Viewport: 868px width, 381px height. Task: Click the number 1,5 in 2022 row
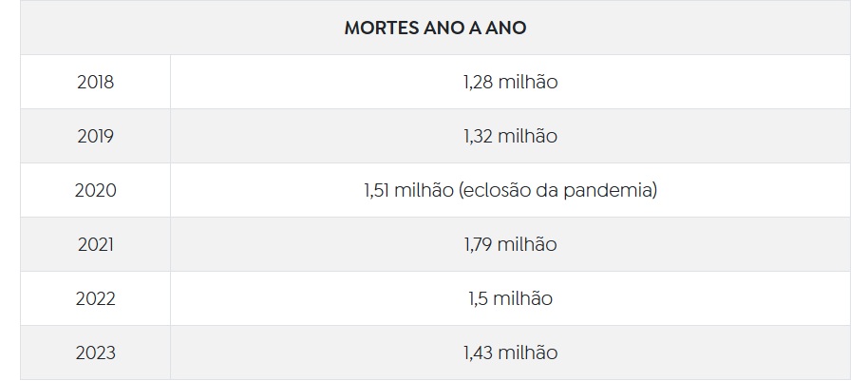tap(478, 299)
